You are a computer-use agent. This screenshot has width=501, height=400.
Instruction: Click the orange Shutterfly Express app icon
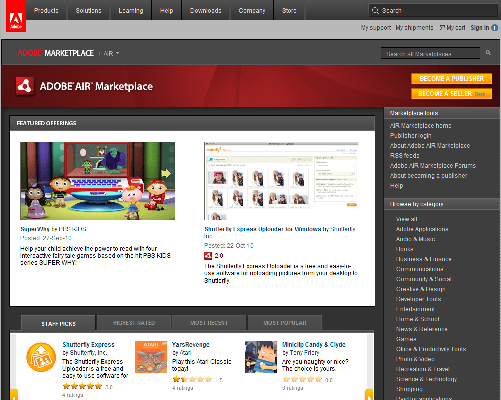click(41, 357)
